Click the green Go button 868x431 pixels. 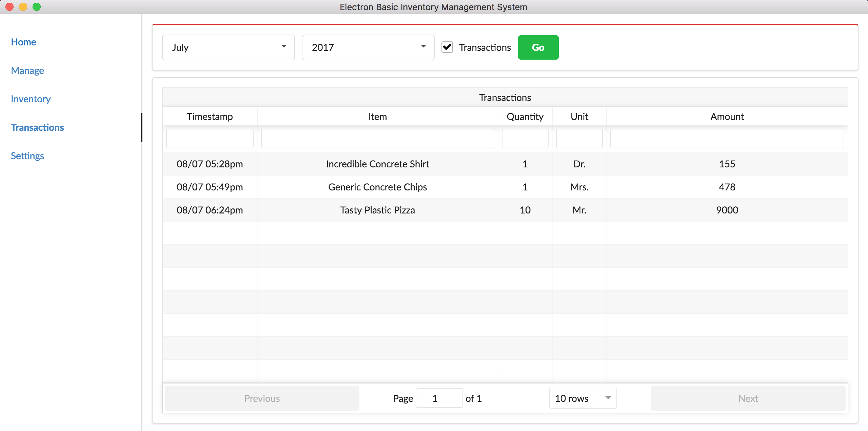tap(538, 47)
